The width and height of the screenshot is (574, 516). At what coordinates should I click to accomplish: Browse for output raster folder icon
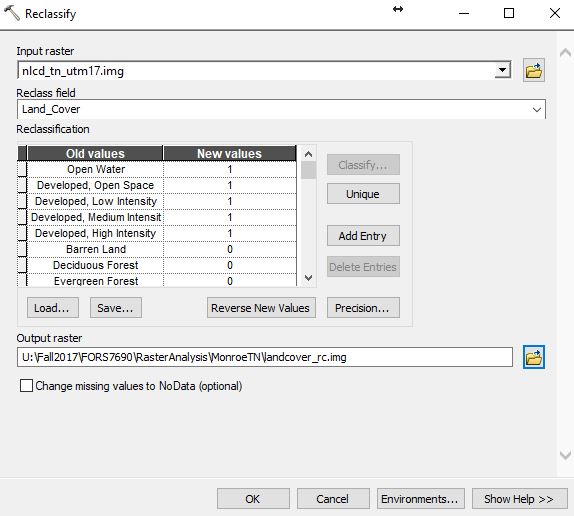tap(533, 357)
